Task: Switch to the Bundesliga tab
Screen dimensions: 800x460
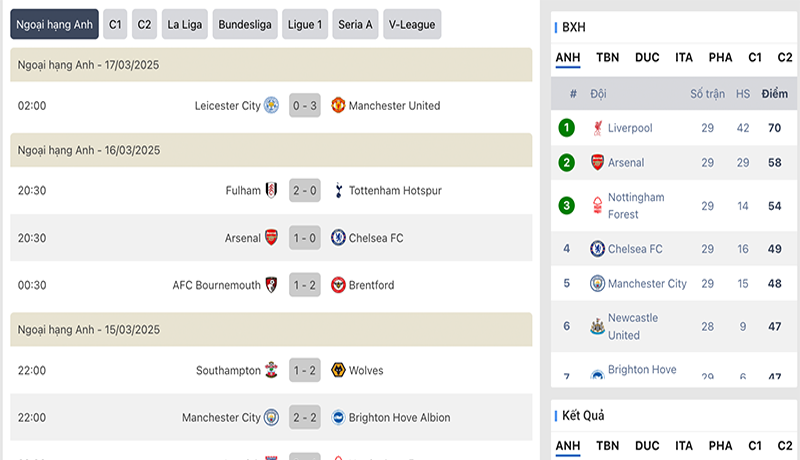Action: pos(245,24)
